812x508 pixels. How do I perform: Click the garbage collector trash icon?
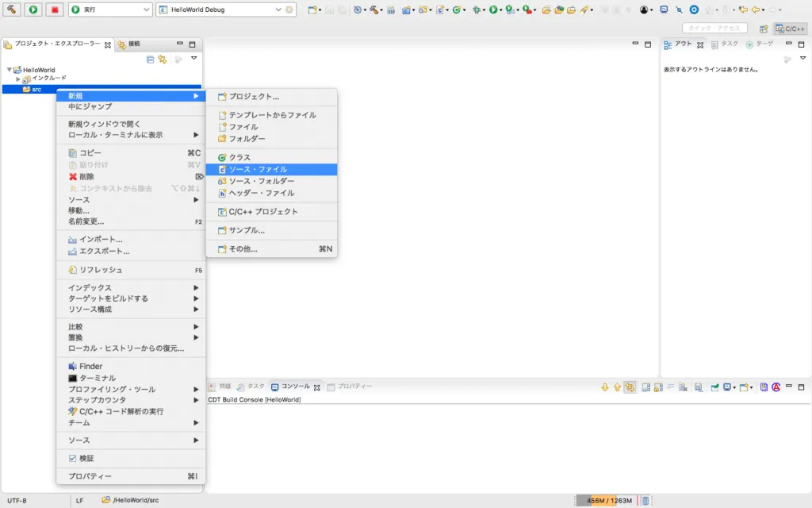pos(645,501)
